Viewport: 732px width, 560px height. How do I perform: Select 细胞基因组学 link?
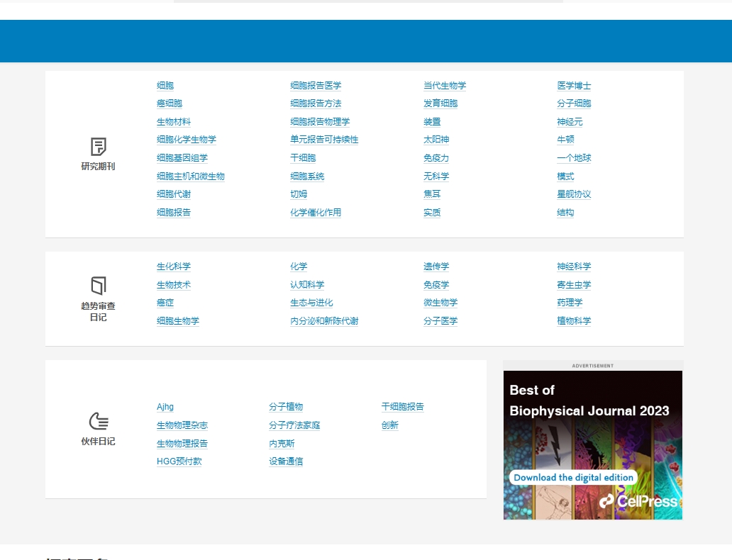(x=182, y=158)
